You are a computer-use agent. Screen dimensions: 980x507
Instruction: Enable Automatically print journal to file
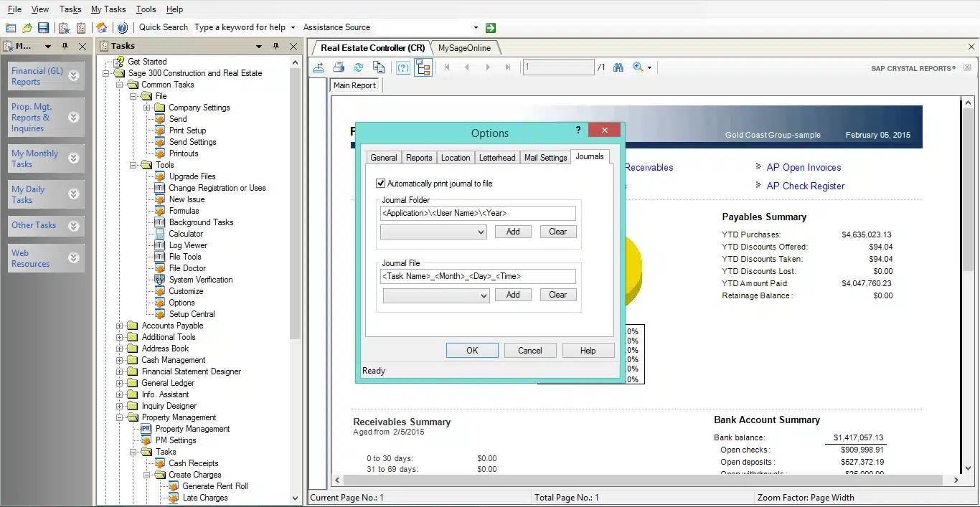click(381, 183)
